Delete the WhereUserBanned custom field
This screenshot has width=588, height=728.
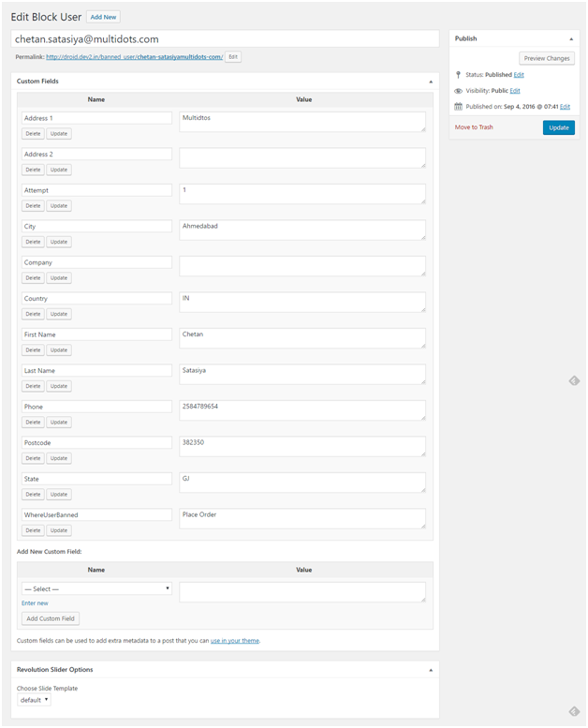(x=33, y=530)
